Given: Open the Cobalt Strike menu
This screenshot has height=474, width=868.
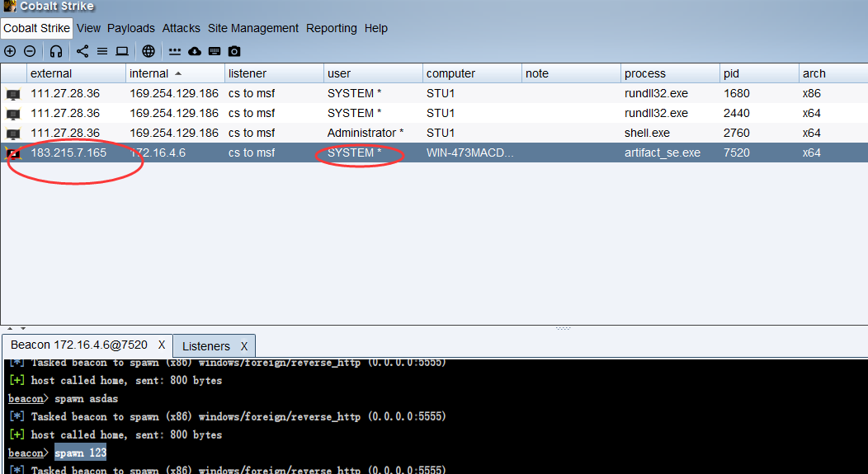Looking at the screenshot, I should 36,28.
